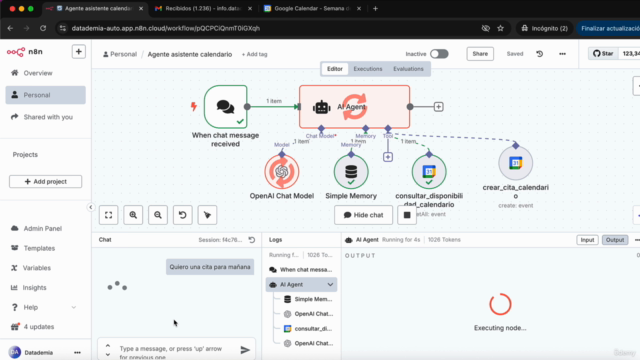Screen dimensions: 640x360
Task: Click Add tag
Action: click(254, 54)
